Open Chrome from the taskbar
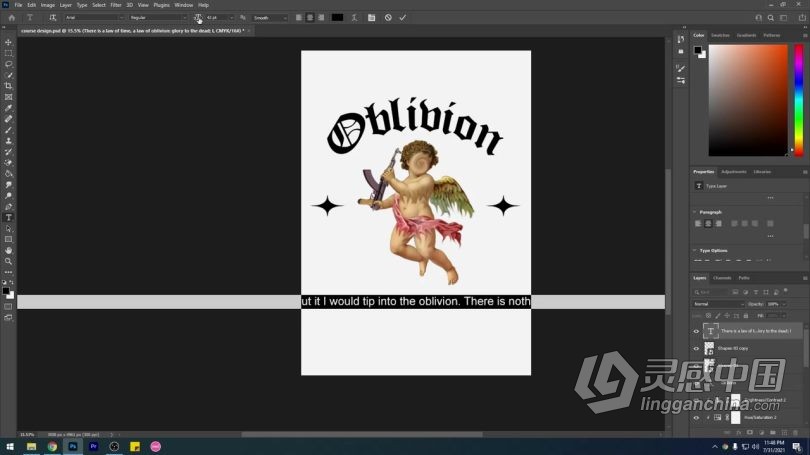Image resolution: width=810 pixels, height=455 pixels. [x=52, y=447]
